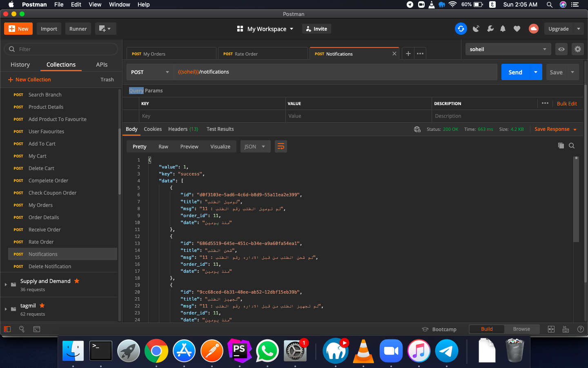Screen dimensions: 588x368
Task: Open the notifications bell icon
Action: (503, 29)
